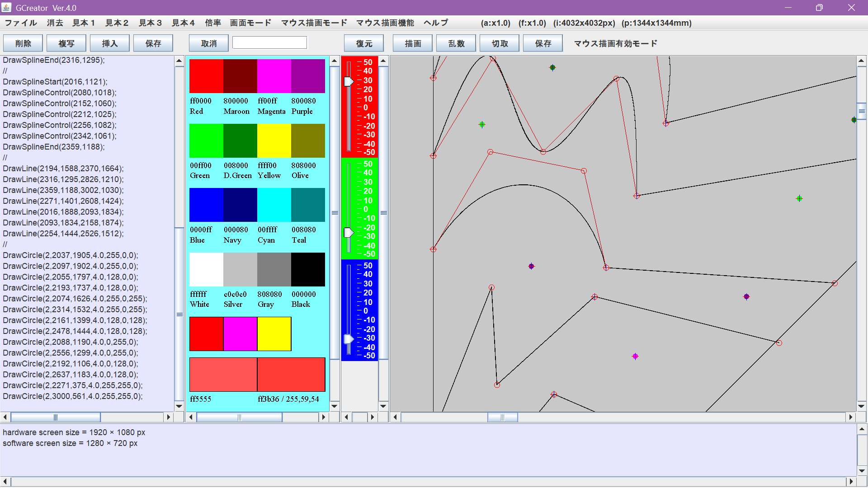Open the 倍率 menu
868x488 pixels.
click(x=213, y=23)
